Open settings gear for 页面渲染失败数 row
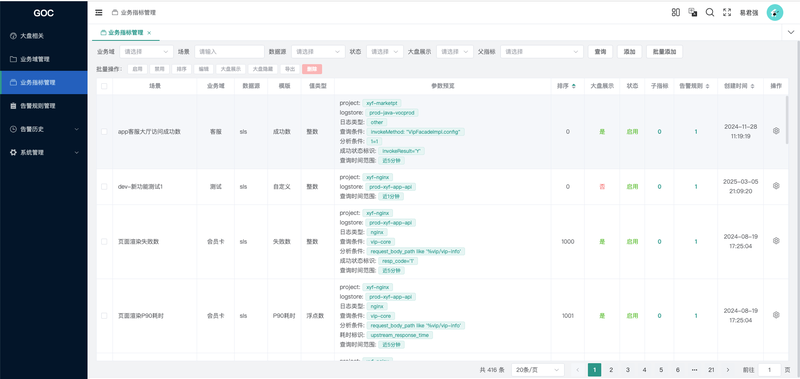Screen dimensions: 800x379 coord(776,241)
